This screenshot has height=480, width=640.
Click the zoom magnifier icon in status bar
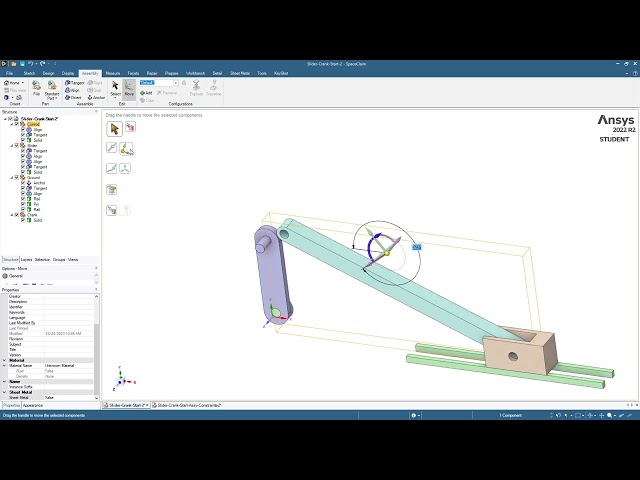point(609,415)
